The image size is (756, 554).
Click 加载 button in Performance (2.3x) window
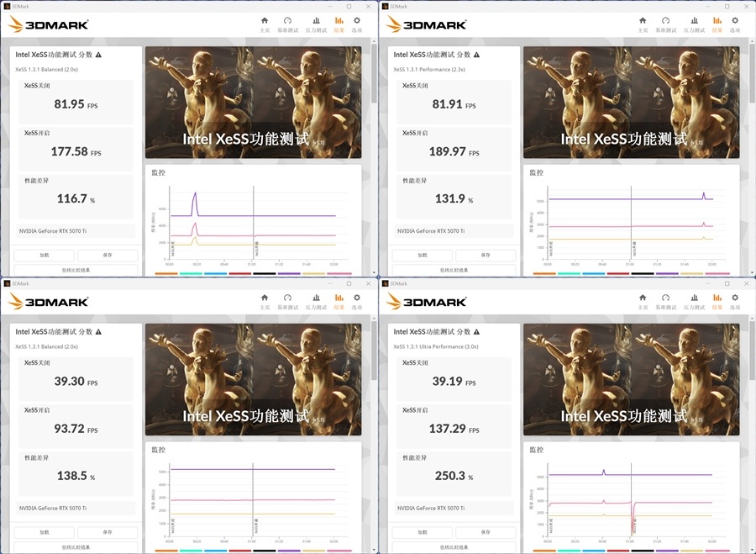coord(423,255)
